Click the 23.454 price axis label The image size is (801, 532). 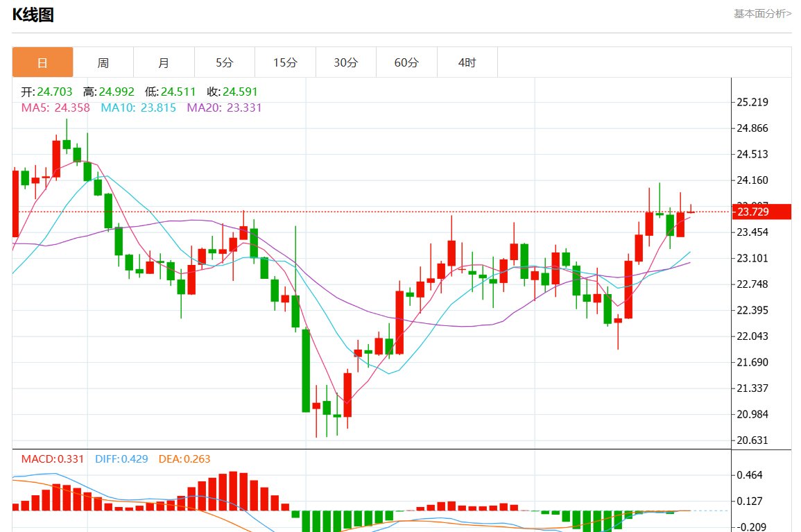(x=752, y=232)
